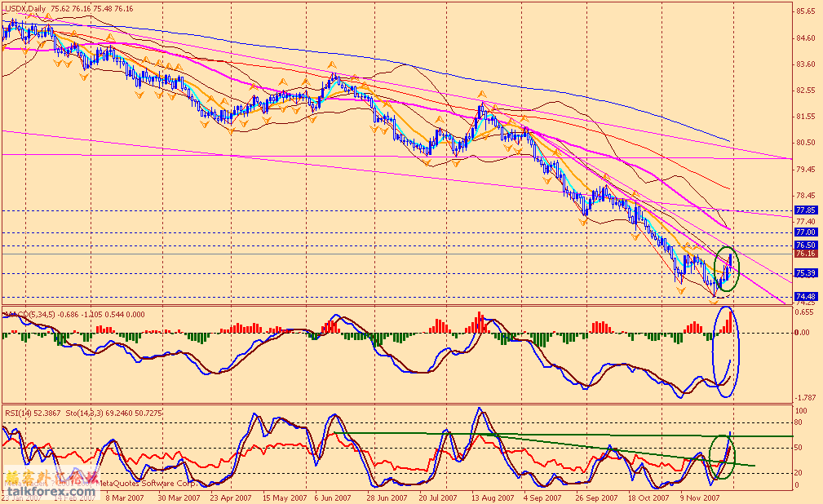Click the 4 Sep 2007 date label
Image resolution: width=823 pixels, height=504 pixels.
(542, 497)
